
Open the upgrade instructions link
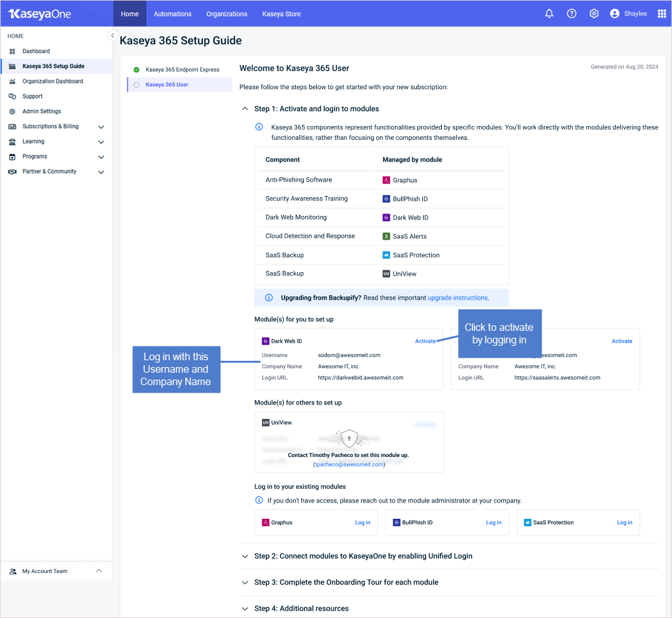point(457,298)
